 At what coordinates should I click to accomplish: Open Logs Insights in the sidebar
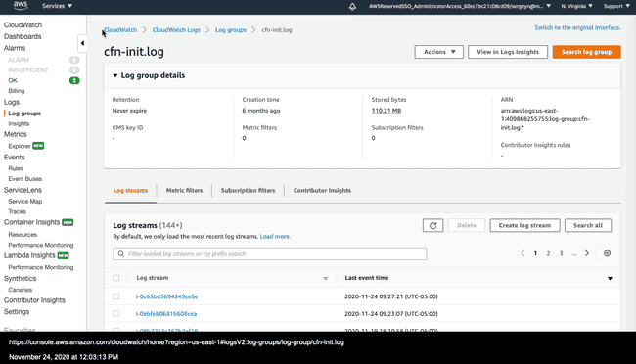(19, 123)
